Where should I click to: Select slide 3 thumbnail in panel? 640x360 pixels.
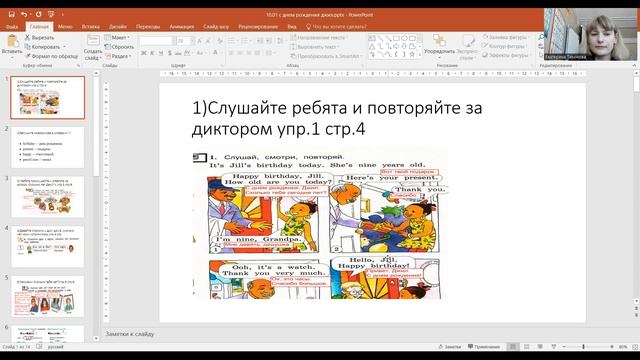pos(48,197)
